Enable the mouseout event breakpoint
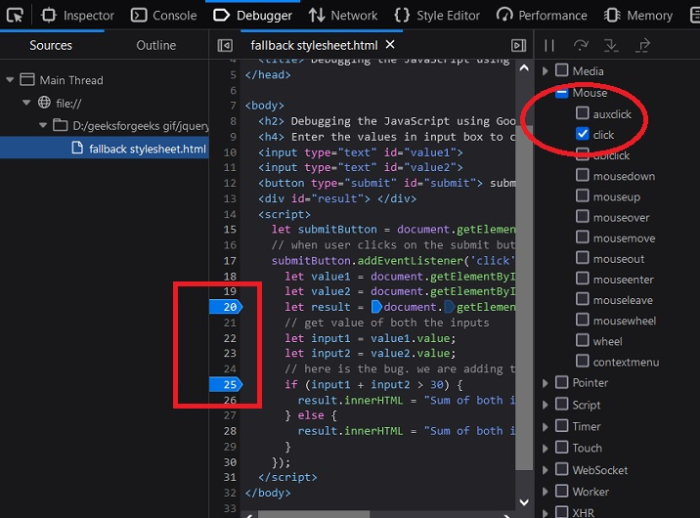This screenshot has width=700, height=518. pyautogui.click(x=582, y=258)
